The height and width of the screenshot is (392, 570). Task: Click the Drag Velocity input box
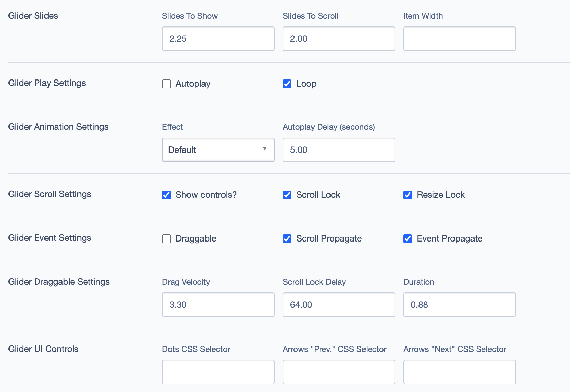[218, 305]
